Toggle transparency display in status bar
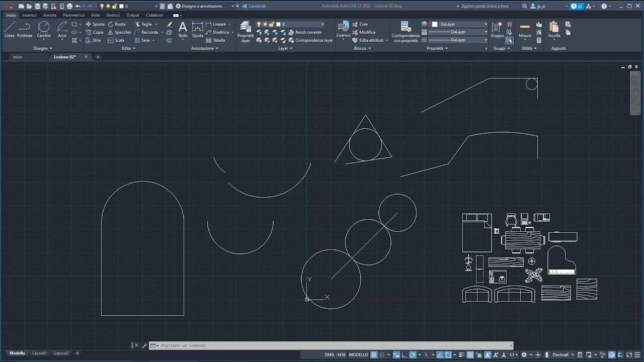The height and width of the screenshot is (362, 644). [471, 354]
